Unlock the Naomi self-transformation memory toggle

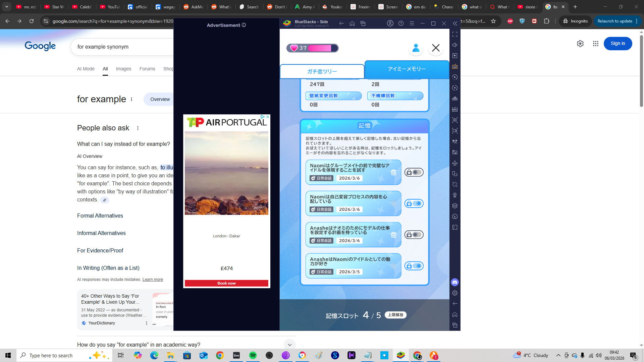[x=414, y=203]
